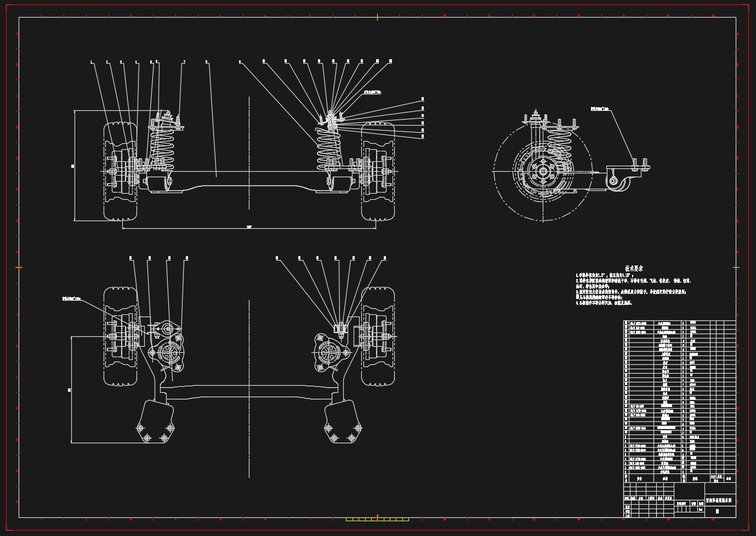Click the parts list header row
This screenshot has height=536, width=756.
click(679, 478)
